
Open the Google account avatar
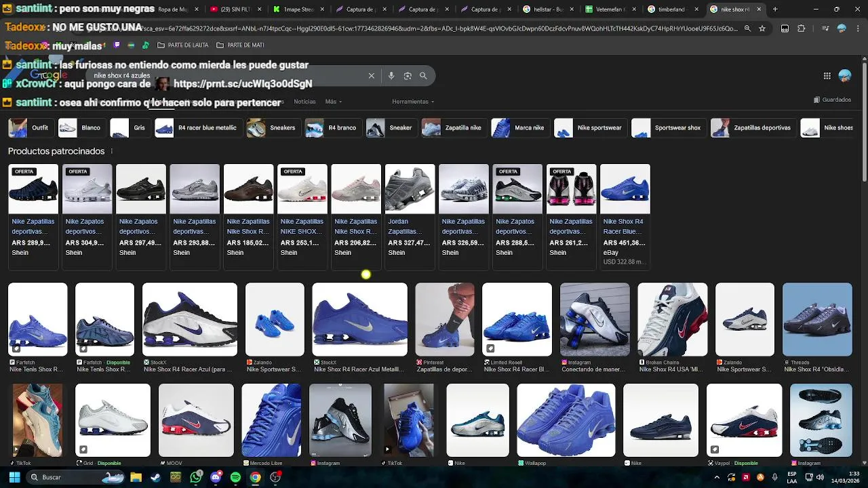845,76
